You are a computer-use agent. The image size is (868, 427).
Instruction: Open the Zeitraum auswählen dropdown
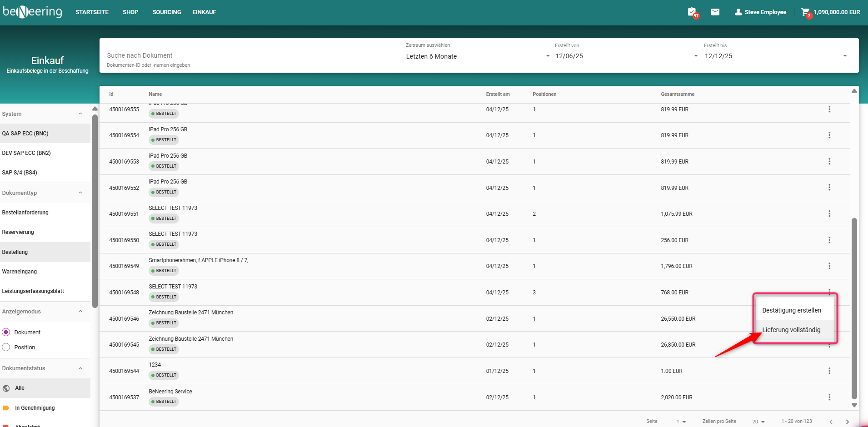click(478, 56)
